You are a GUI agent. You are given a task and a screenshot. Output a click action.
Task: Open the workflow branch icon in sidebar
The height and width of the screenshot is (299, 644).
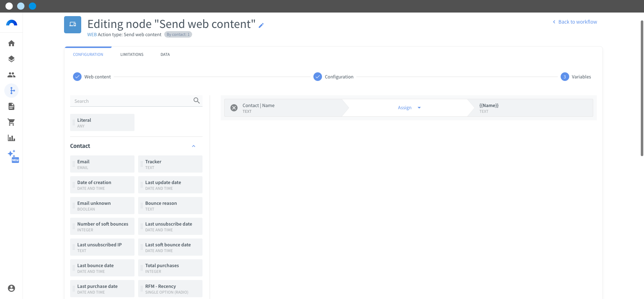[x=11, y=91]
